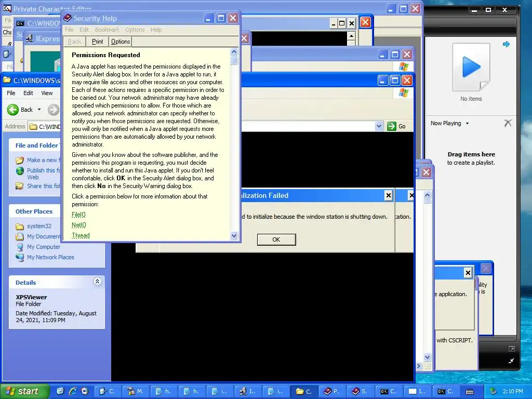Click the 2:10 PM clock

pos(513,392)
